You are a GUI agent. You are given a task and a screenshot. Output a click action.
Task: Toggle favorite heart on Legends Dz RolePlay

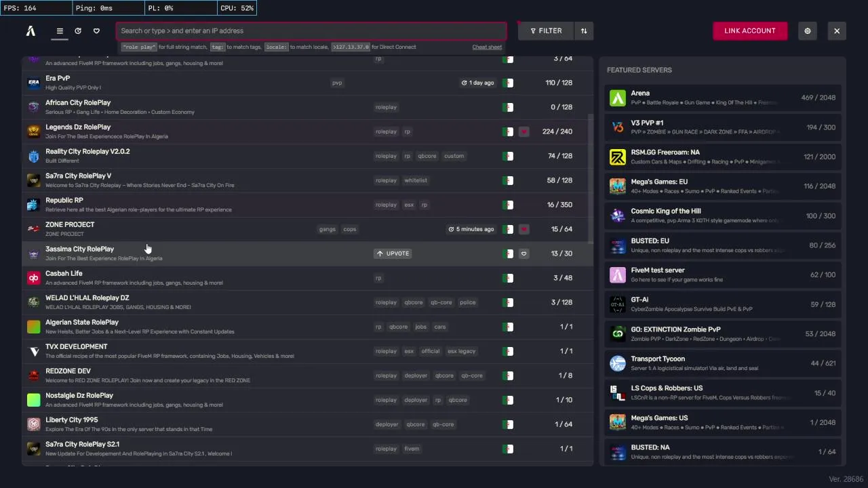(x=524, y=131)
